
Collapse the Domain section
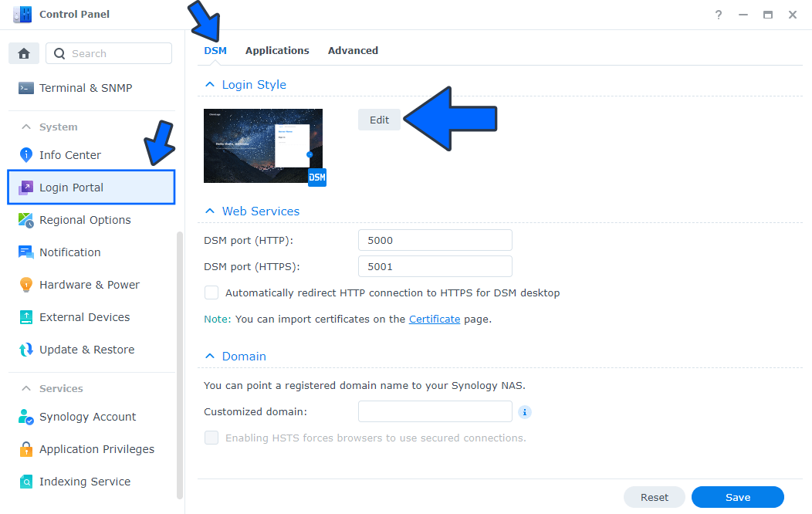[x=209, y=356]
